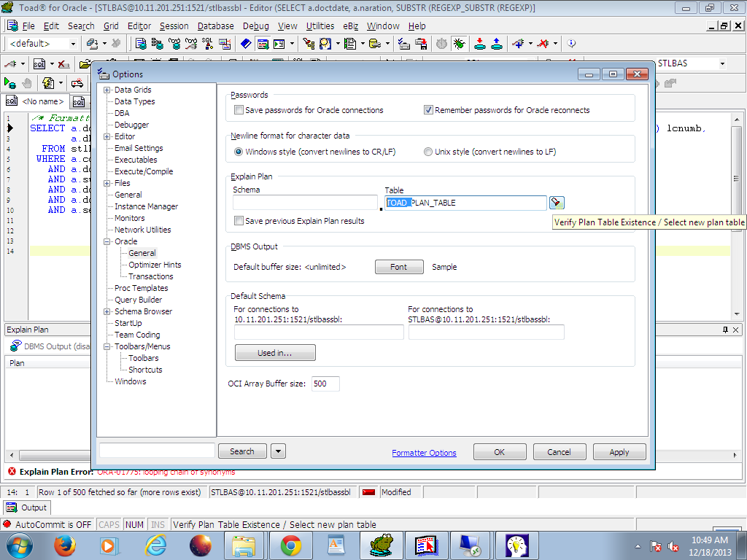This screenshot has height=560, width=747.
Task: Click the red down-arrow import icon
Action: coord(480,44)
